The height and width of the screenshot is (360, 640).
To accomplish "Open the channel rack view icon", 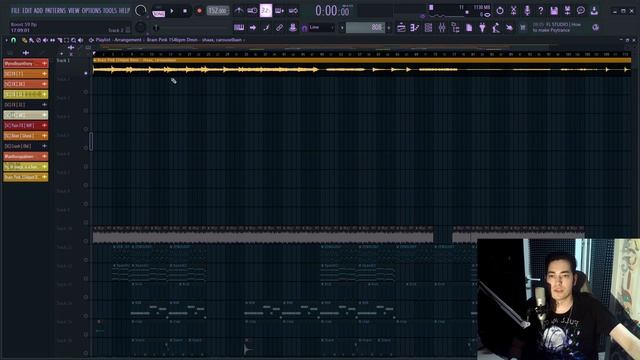I will pos(428,27).
